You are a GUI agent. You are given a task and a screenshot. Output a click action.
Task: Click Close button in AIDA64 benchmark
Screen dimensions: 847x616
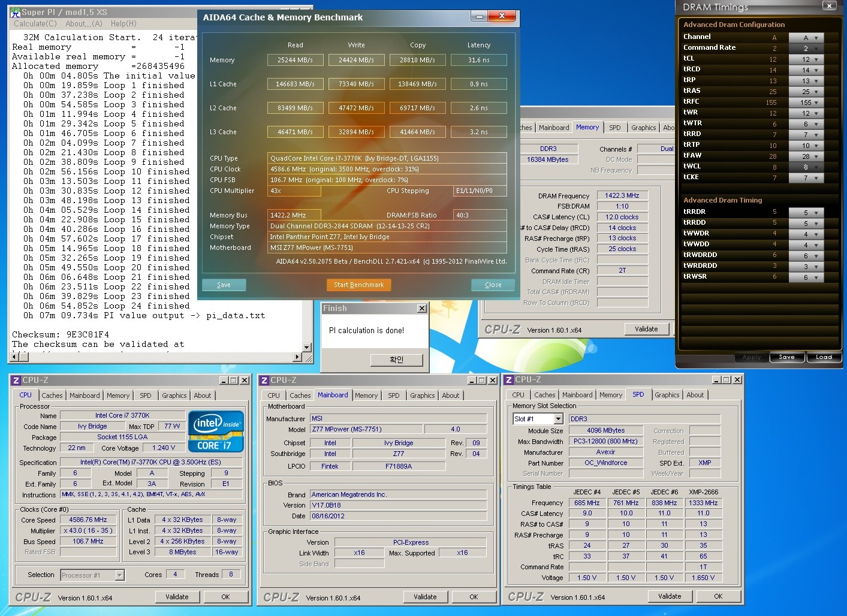point(493,285)
